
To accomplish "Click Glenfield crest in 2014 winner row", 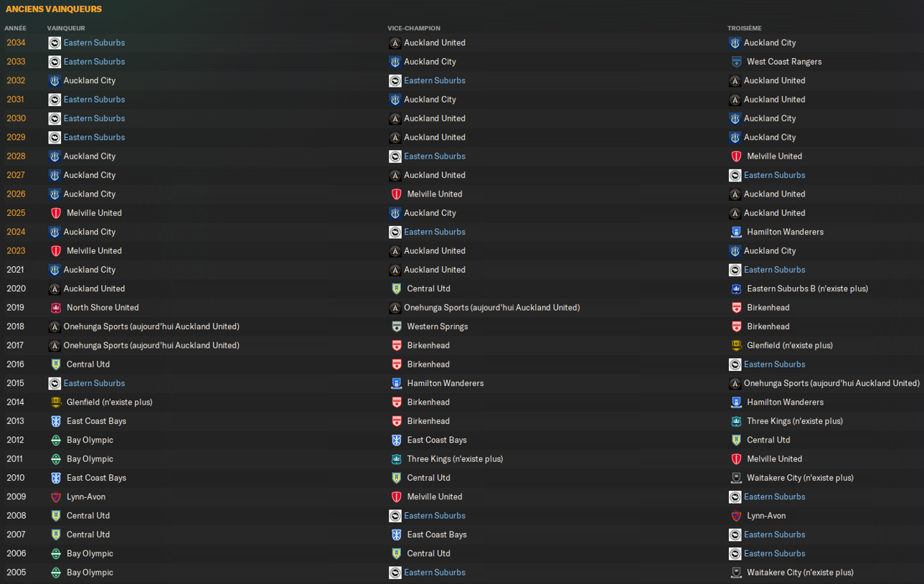I will pyautogui.click(x=56, y=402).
